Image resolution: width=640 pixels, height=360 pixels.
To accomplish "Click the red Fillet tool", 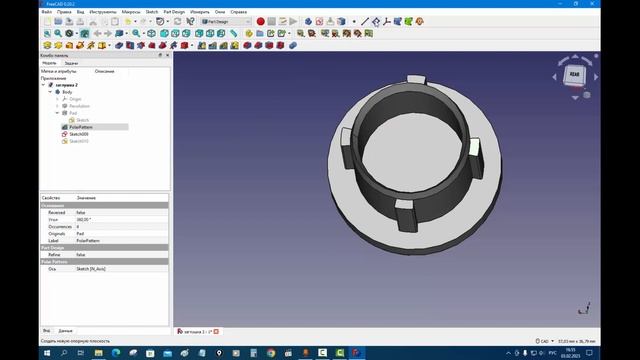I will (247, 45).
